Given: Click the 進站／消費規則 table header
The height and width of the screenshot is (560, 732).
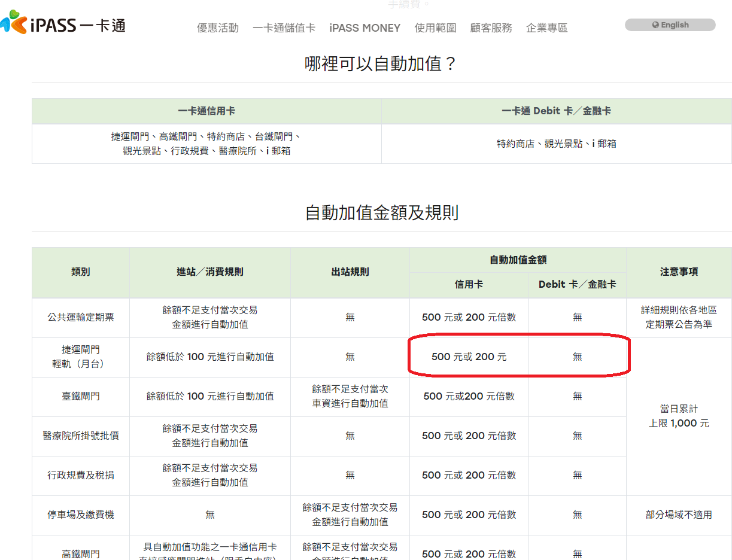Looking at the screenshot, I should pos(209,272).
